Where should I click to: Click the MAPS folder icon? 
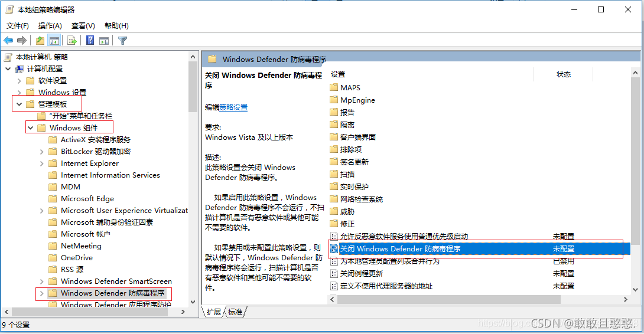334,87
